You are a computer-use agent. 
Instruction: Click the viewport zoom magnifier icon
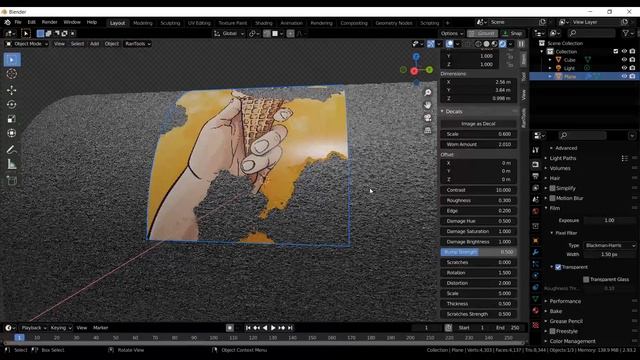[x=427, y=93]
